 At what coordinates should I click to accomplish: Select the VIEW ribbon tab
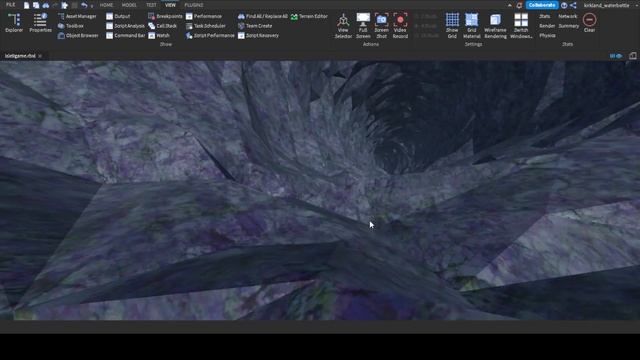[170, 5]
